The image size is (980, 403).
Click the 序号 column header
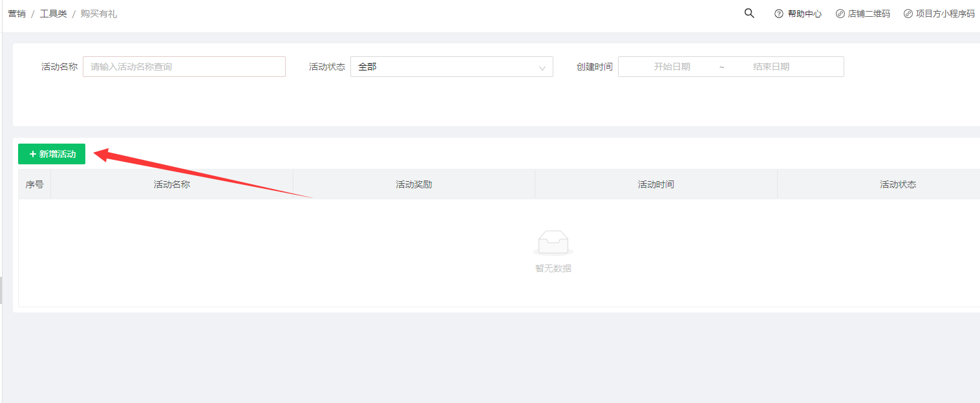pyautogui.click(x=35, y=184)
